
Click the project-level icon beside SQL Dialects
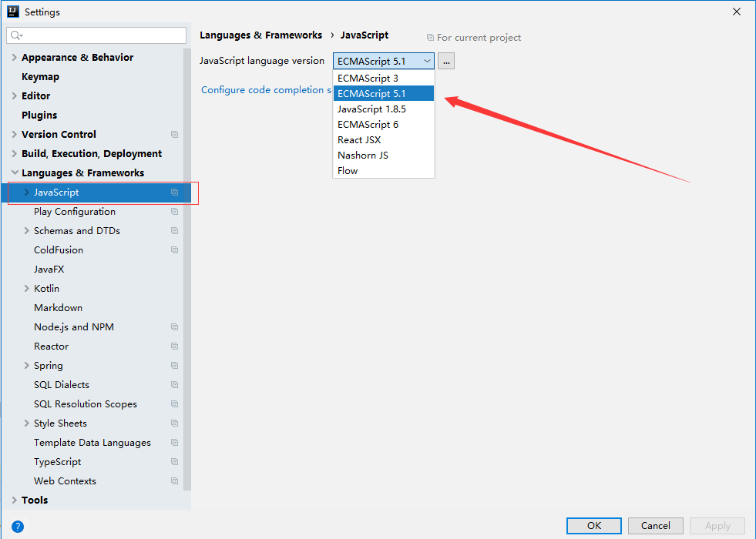coord(176,384)
